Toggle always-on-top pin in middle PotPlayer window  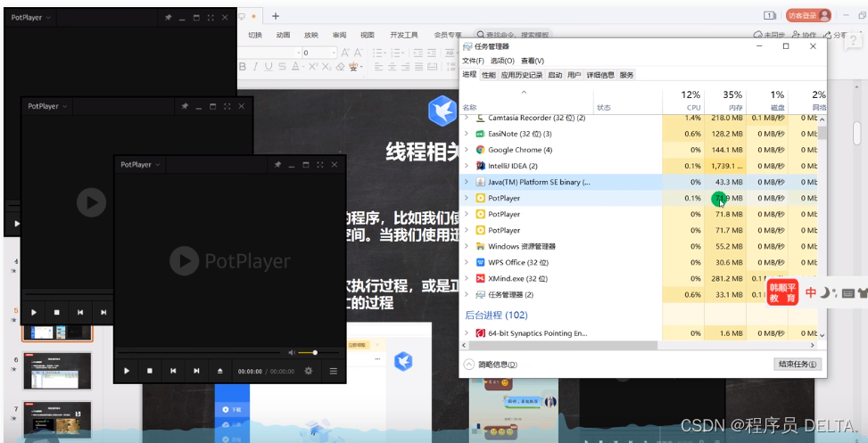coord(185,106)
